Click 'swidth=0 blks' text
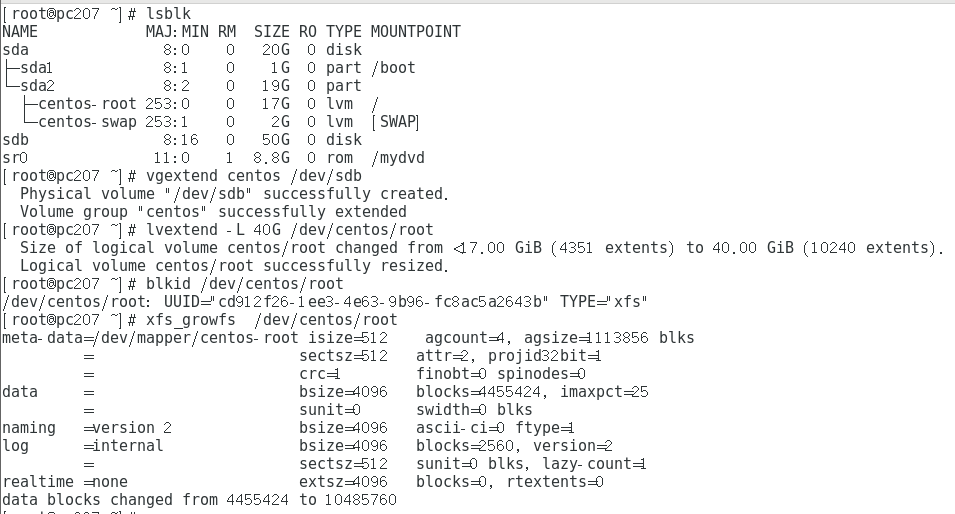The width and height of the screenshot is (955, 514). pos(474,410)
